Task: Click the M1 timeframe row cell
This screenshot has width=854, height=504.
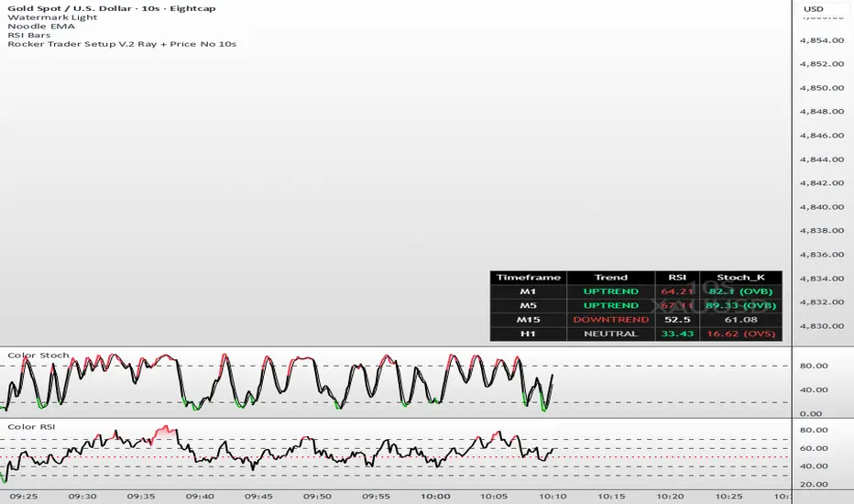Action: click(529, 291)
